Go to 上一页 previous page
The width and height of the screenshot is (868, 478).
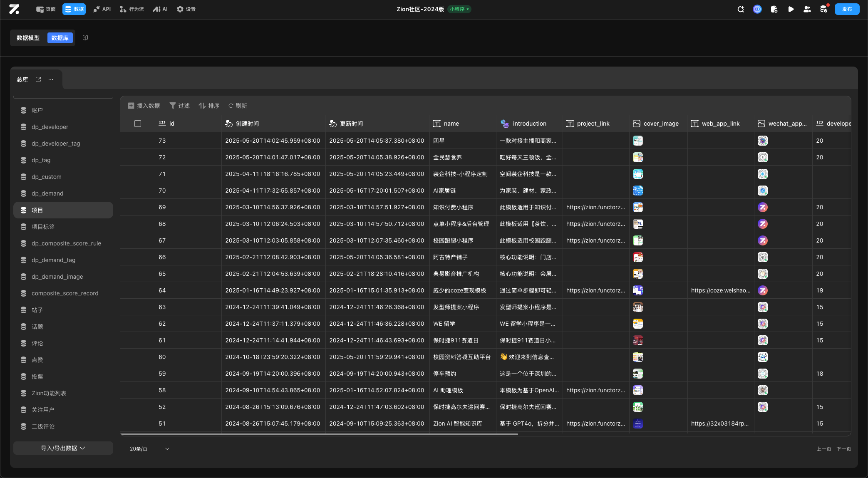point(823,449)
